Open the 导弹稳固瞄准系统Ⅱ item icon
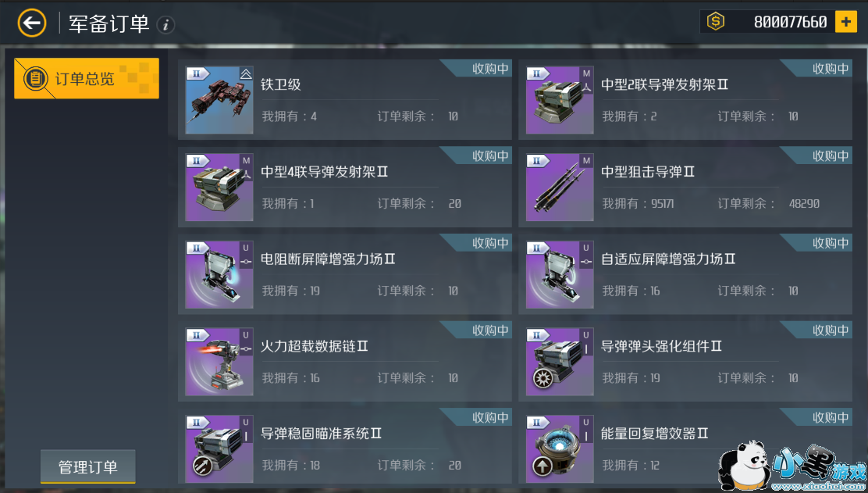The height and width of the screenshot is (493, 868). [x=219, y=448]
